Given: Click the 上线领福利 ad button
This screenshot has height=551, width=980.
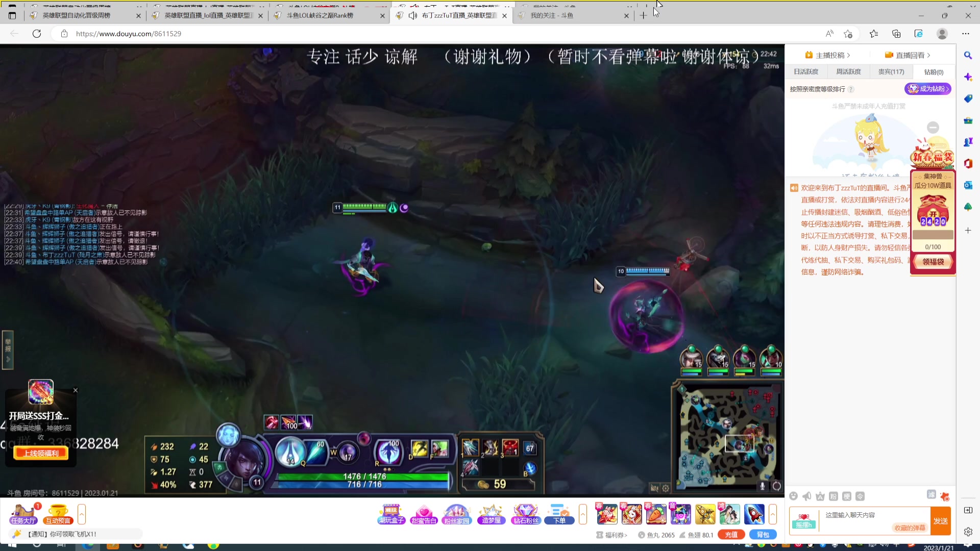Looking at the screenshot, I should click(41, 453).
